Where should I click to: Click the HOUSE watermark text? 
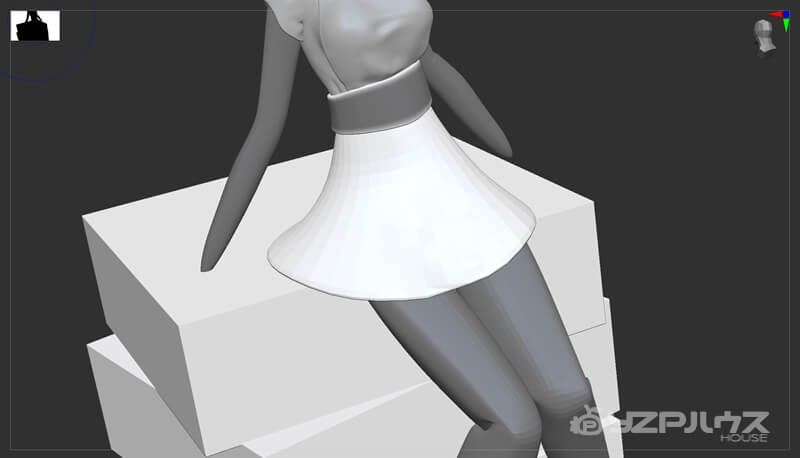click(744, 438)
